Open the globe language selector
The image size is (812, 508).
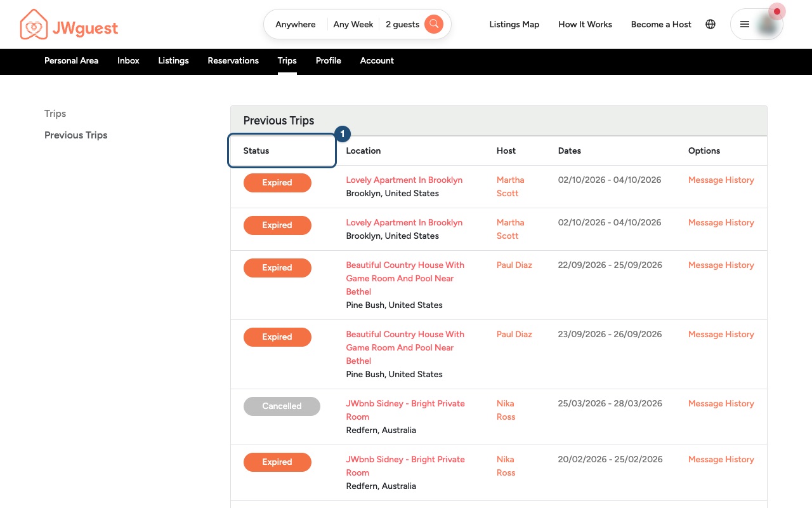(710, 24)
